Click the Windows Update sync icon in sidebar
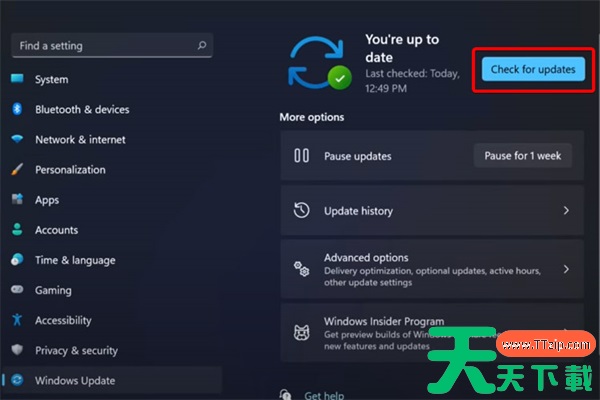This screenshot has width=600, height=400. point(17,380)
